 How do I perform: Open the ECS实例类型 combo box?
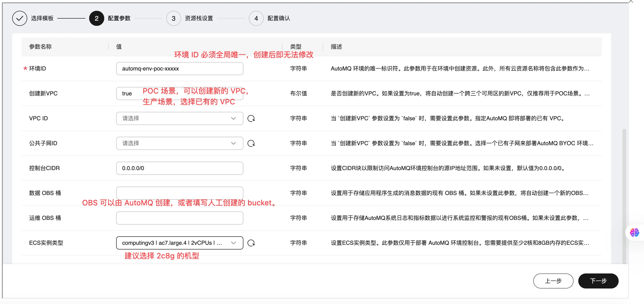click(179, 243)
